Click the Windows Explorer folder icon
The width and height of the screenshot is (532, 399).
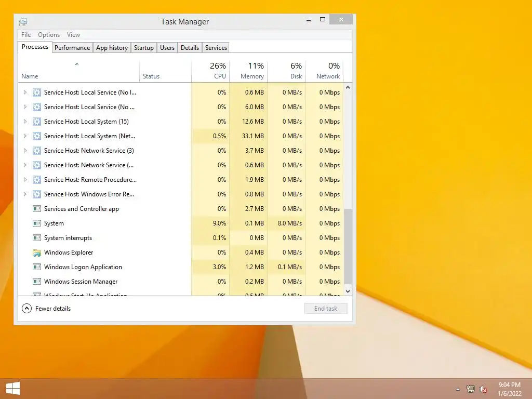37,252
